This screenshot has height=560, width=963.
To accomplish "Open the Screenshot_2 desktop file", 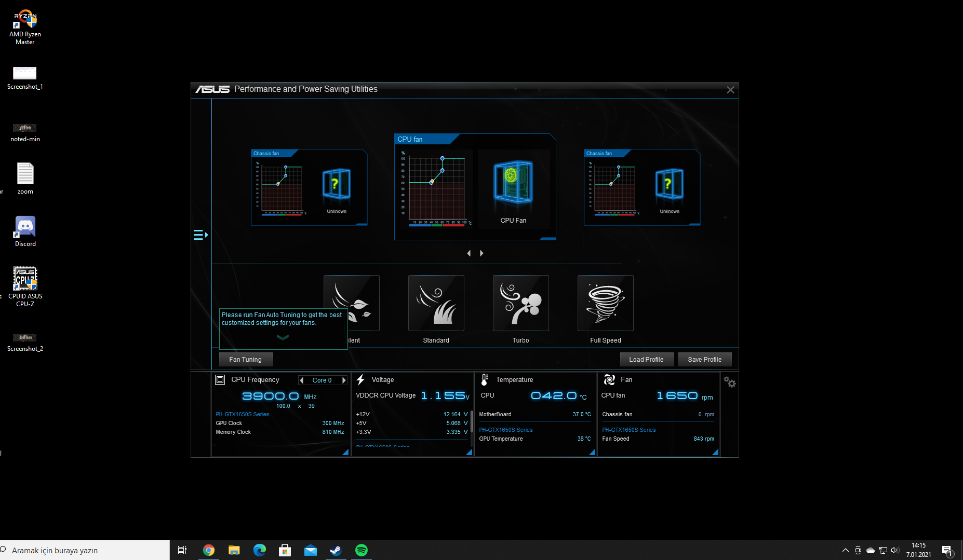I will 25,343.
